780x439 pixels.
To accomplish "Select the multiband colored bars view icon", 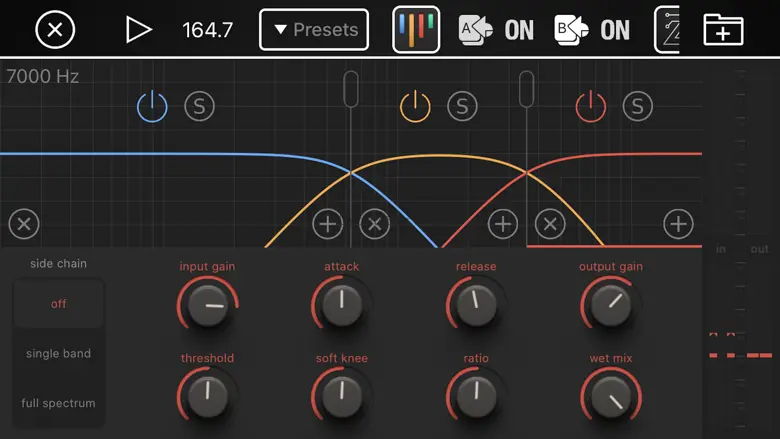I will point(416,30).
